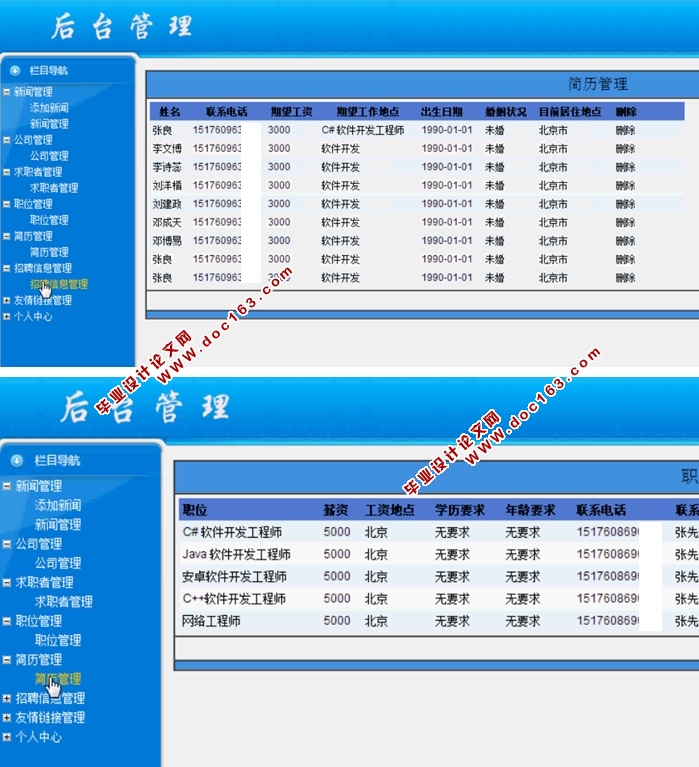
Task: Click the 年龄要求 column header
Action: [530, 510]
